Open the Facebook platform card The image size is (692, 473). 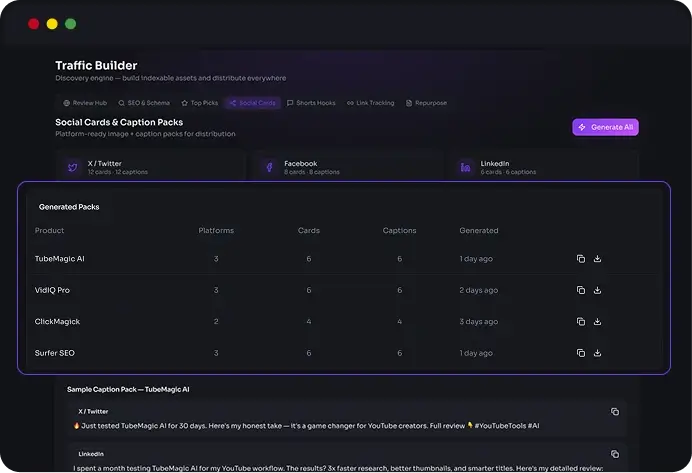(x=347, y=166)
